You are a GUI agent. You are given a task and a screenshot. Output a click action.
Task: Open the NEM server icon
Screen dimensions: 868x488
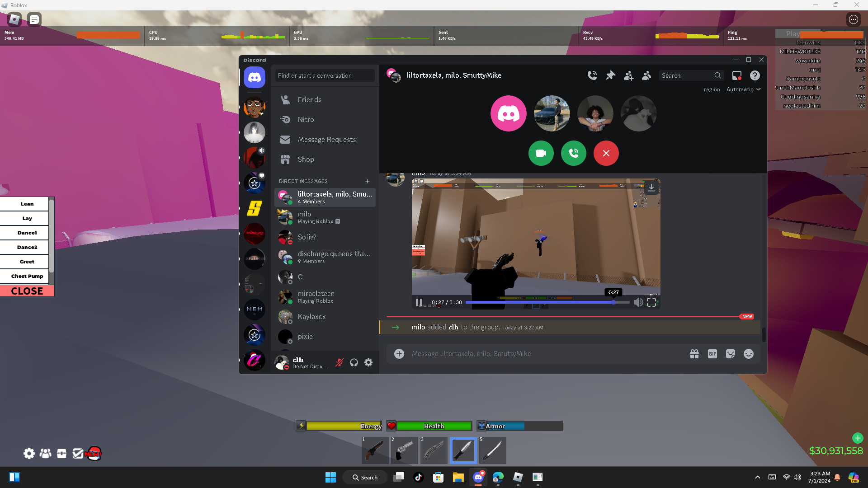pos(255,310)
